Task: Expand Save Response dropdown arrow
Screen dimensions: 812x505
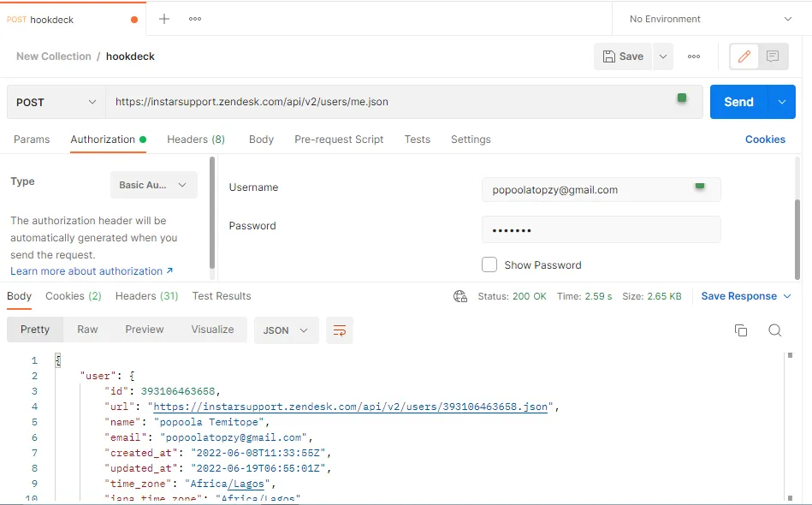Action: [x=788, y=296]
